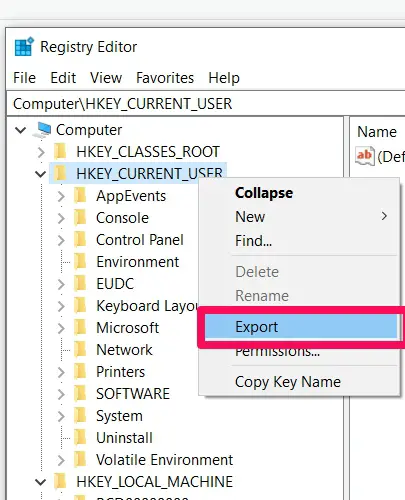Expand the Printers key
The image size is (405, 500).
click(61, 372)
